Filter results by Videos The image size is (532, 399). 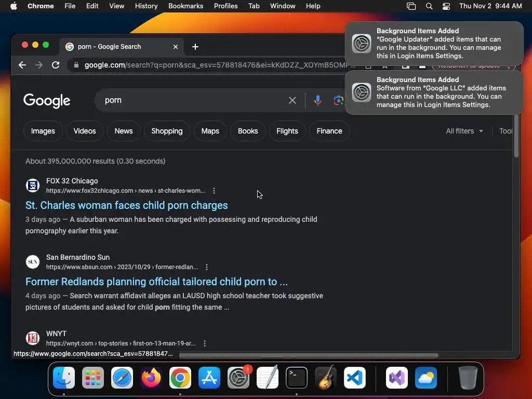[x=85, y=131]
